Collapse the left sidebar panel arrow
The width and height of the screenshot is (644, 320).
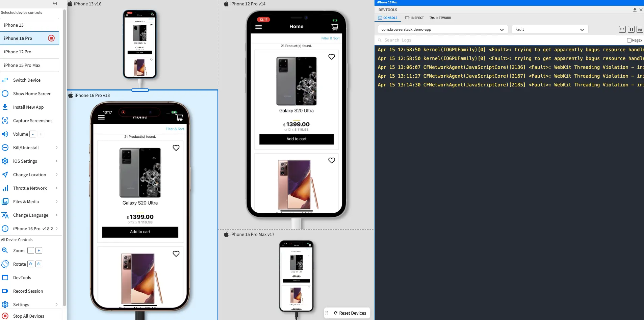(55, 3)
